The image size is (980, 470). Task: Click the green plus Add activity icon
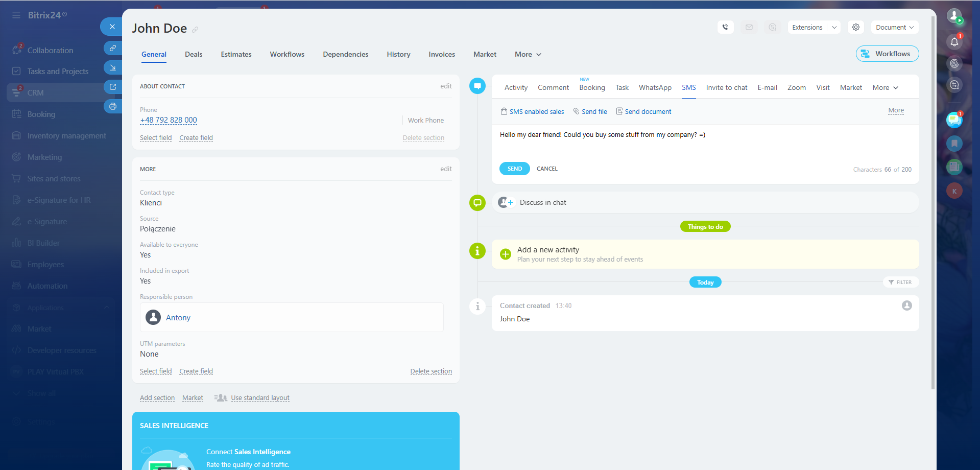point(506,254)
